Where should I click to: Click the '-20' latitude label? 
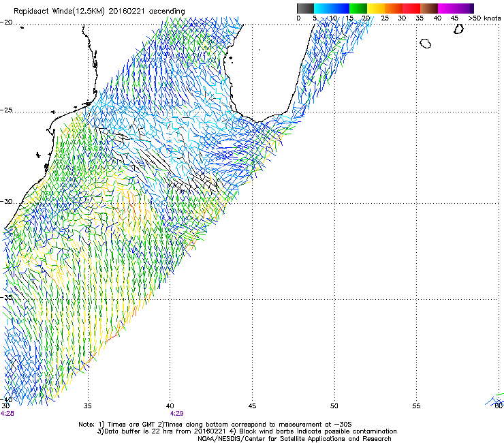point(6,22)
